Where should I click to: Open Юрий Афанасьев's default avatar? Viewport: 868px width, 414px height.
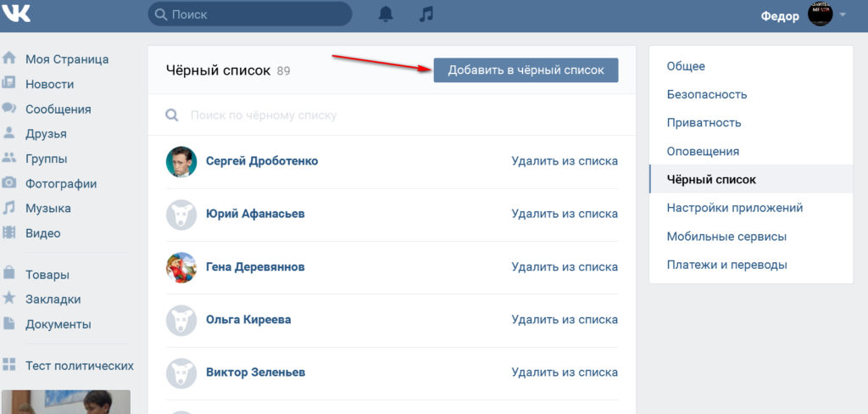[x=181, y=215]
